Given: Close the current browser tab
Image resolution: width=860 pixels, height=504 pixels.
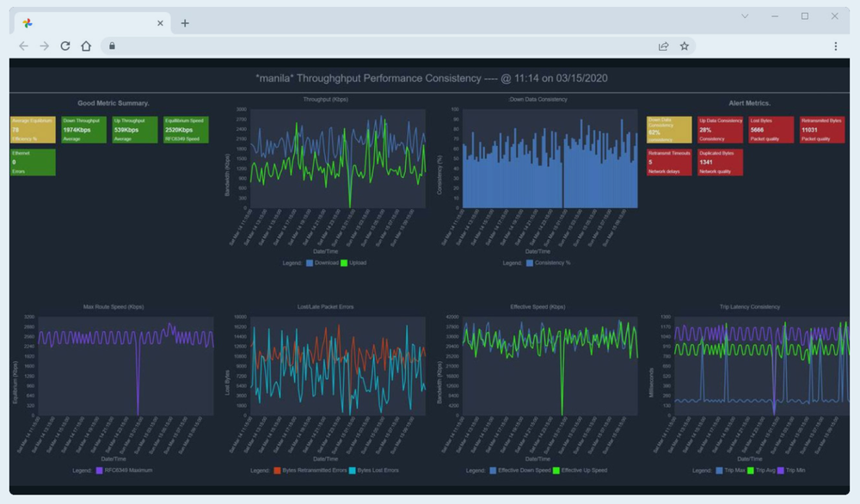Looking at the screenshot, I should pyautogui.click(x=160, y=23).
